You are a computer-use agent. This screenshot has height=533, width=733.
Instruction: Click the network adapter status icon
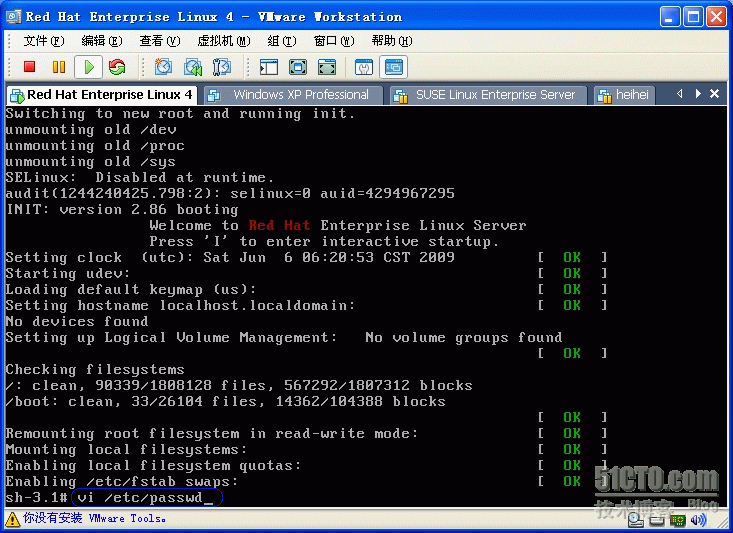tap(678, 520)
